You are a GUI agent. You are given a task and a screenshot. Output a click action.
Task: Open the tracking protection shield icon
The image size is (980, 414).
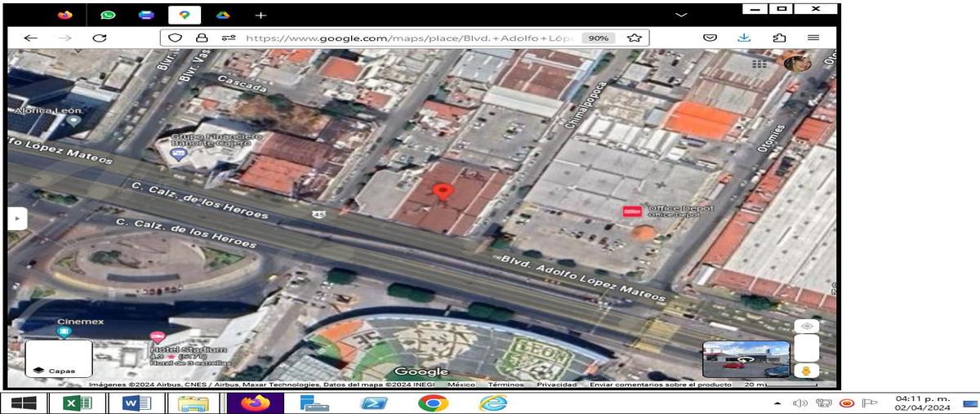point(175,38)
